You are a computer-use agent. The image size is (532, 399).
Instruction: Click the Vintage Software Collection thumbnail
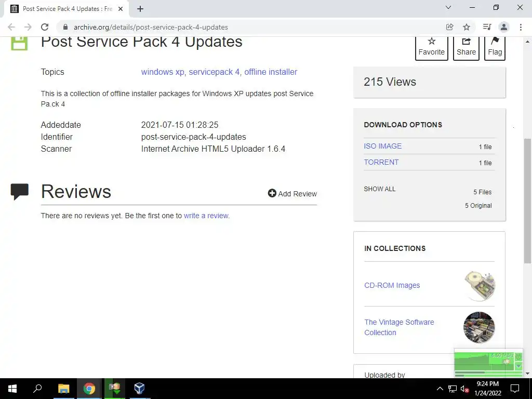(479, 327)
